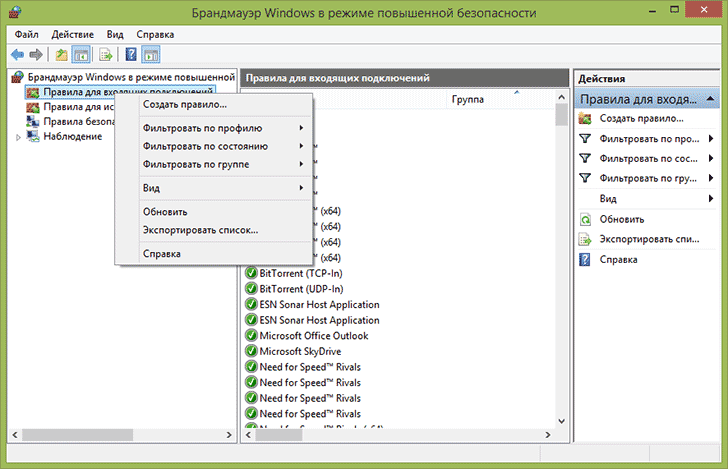Select Брандмауэр Windows root tree item
The height and width of the screenshot is (469, 728).
click(x=131, y=77)
